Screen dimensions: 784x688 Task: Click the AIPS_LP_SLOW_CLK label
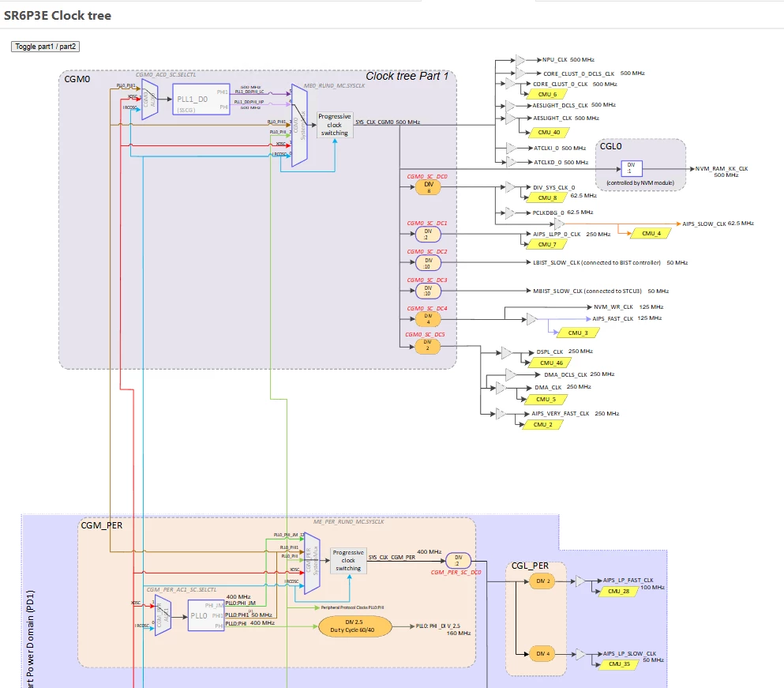pyautogui.click(x=629, y=653)
